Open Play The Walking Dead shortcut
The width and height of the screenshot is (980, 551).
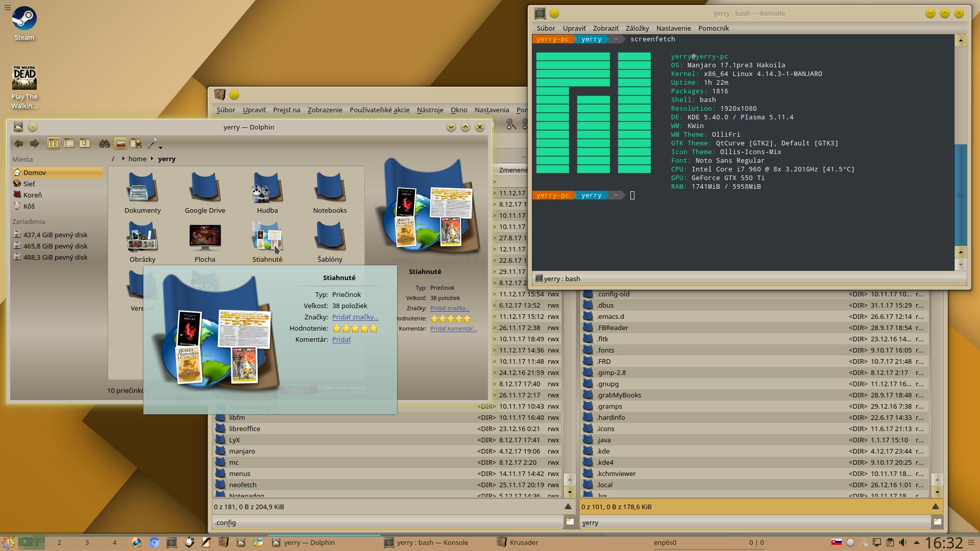[x=24, y=87]
